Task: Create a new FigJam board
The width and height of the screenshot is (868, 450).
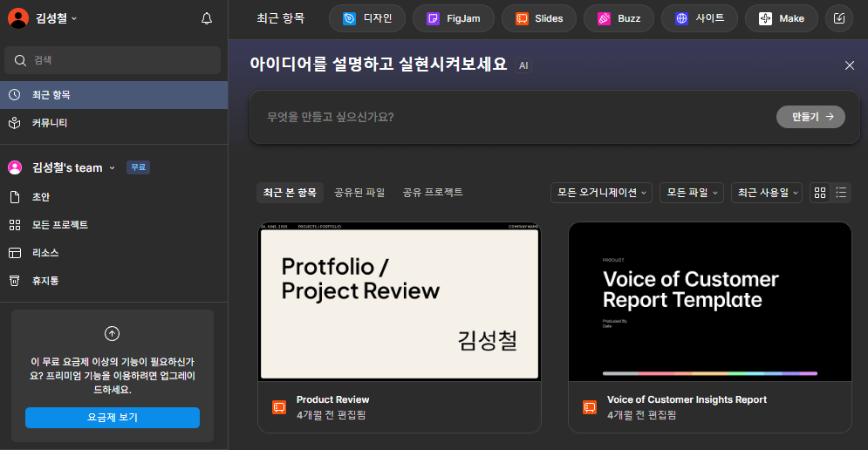Action: [x=453, y=18]
